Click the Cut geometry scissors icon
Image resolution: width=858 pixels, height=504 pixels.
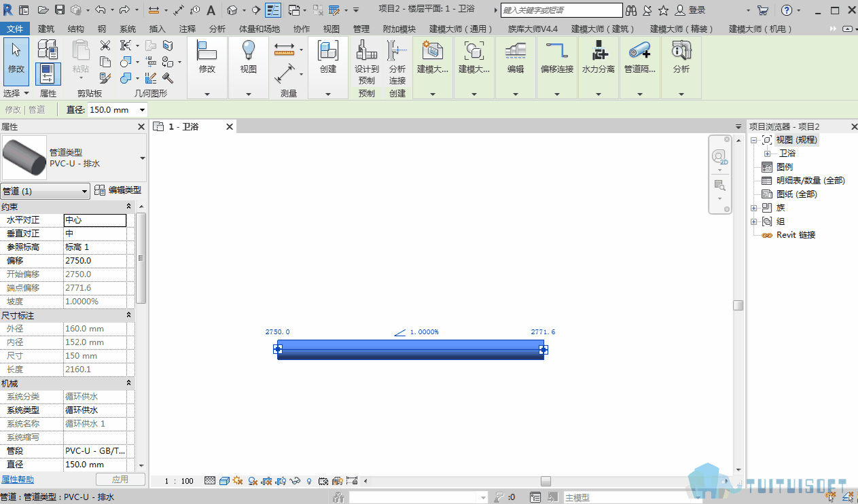(105, 46)
